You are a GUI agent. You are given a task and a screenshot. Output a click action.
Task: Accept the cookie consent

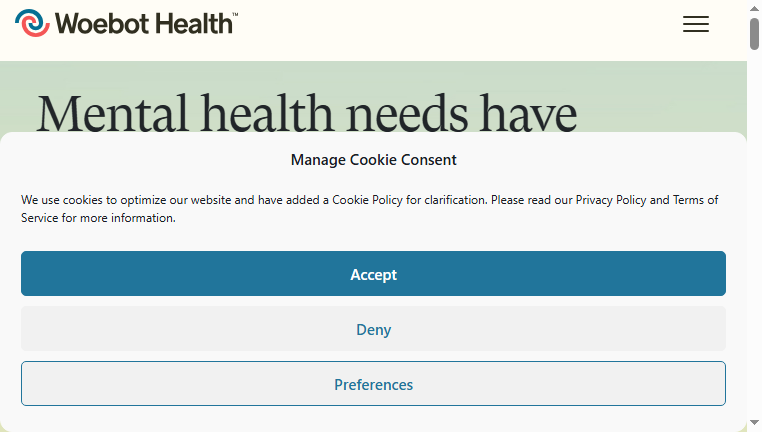pyautogui.click(x=373, y=274)
